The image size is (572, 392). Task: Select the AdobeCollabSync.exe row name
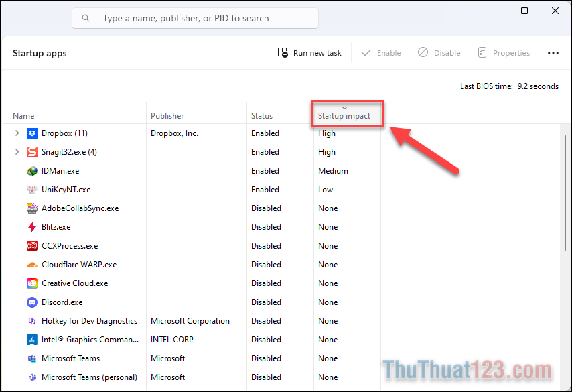coord(80,208)
